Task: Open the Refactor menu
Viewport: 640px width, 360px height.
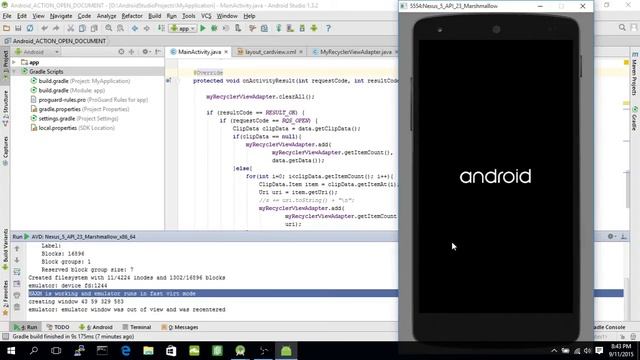Action: point(132,16)
